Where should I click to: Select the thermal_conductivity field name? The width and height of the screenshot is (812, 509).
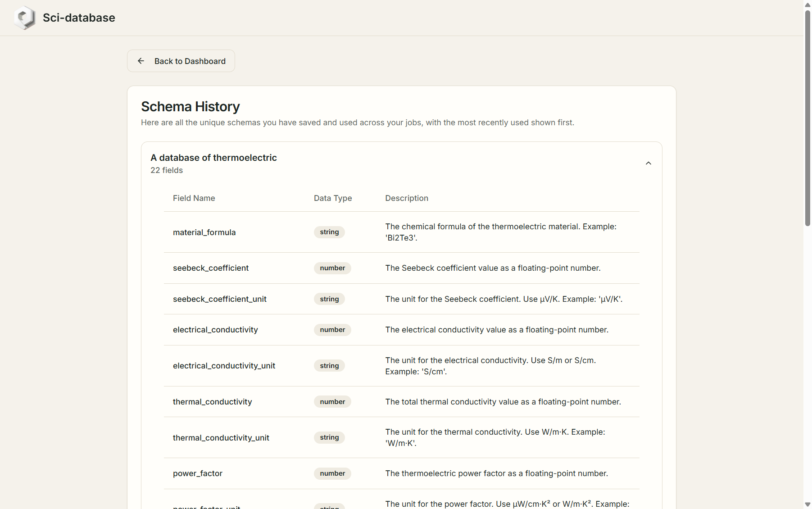coord(212,402)
